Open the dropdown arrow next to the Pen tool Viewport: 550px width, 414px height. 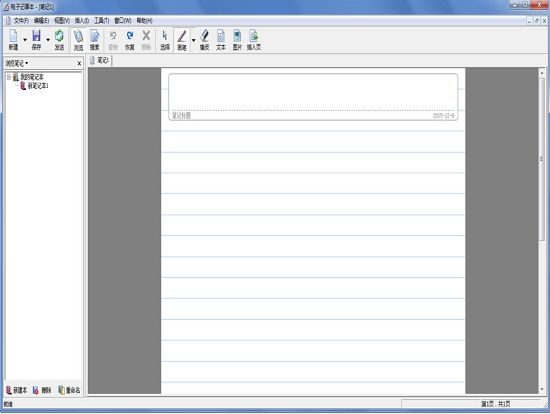pyautogui.click(x=193, y=40)
